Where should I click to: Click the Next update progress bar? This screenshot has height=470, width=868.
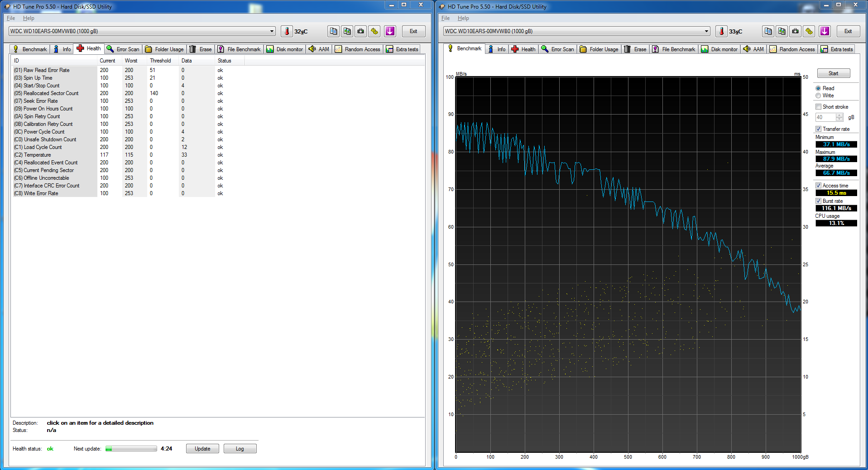coord(131,449)
